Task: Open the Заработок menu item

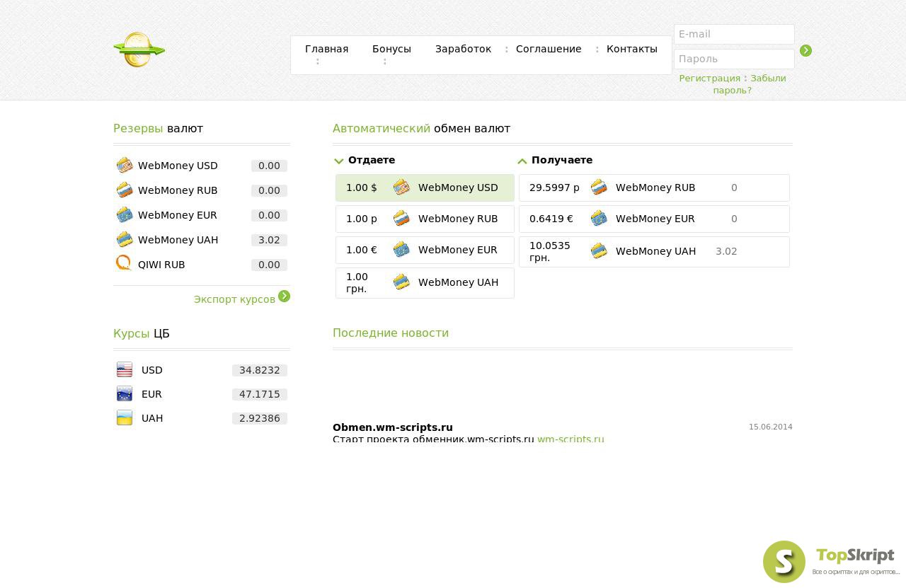Action: point(463,49)
